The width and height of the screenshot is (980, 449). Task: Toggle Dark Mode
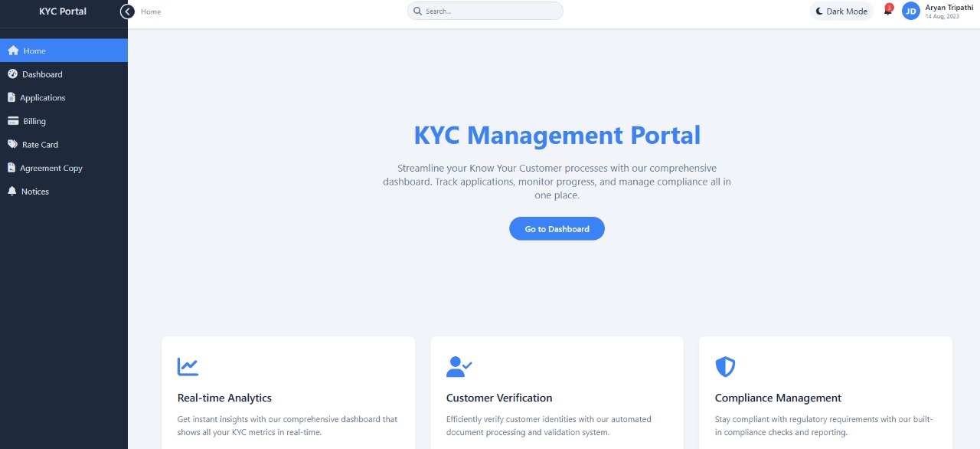(x=841, y=11)
